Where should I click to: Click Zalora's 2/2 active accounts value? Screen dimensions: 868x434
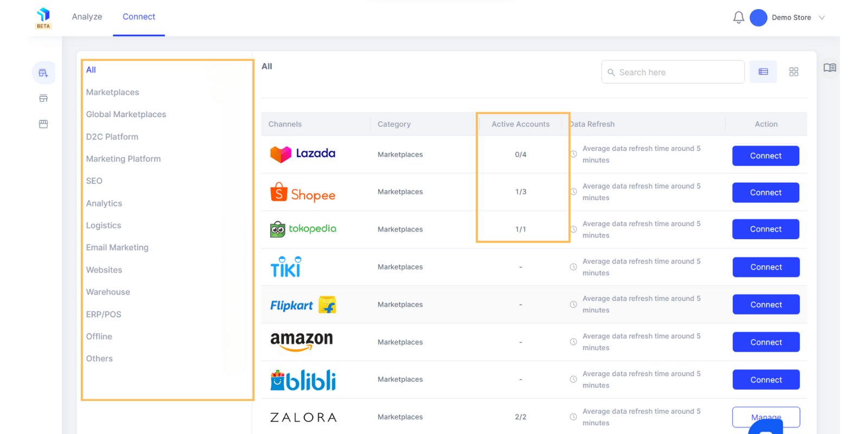pos(520,417)
